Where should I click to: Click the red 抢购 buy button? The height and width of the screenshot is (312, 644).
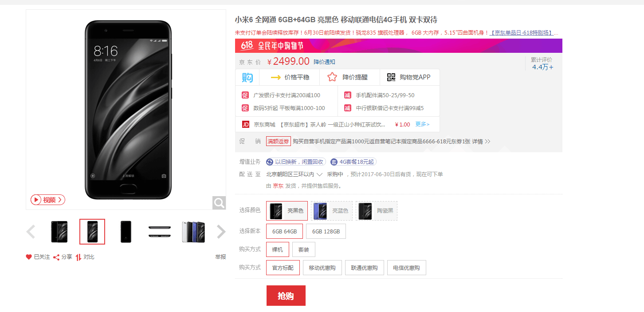[x=286, y=296]
